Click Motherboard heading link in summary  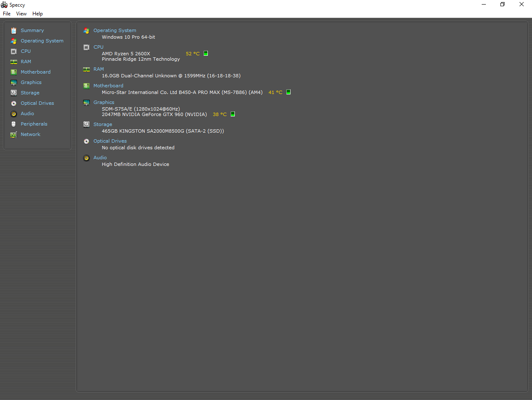pyautogui.click(x=108, y=86)
